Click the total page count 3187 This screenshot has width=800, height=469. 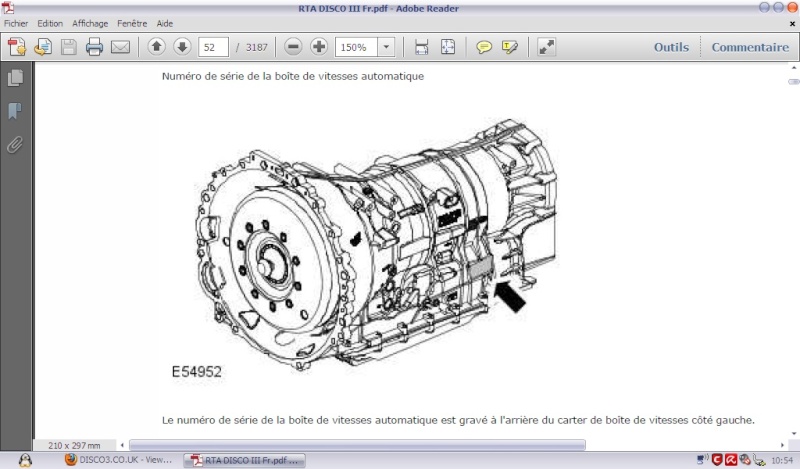257,47
